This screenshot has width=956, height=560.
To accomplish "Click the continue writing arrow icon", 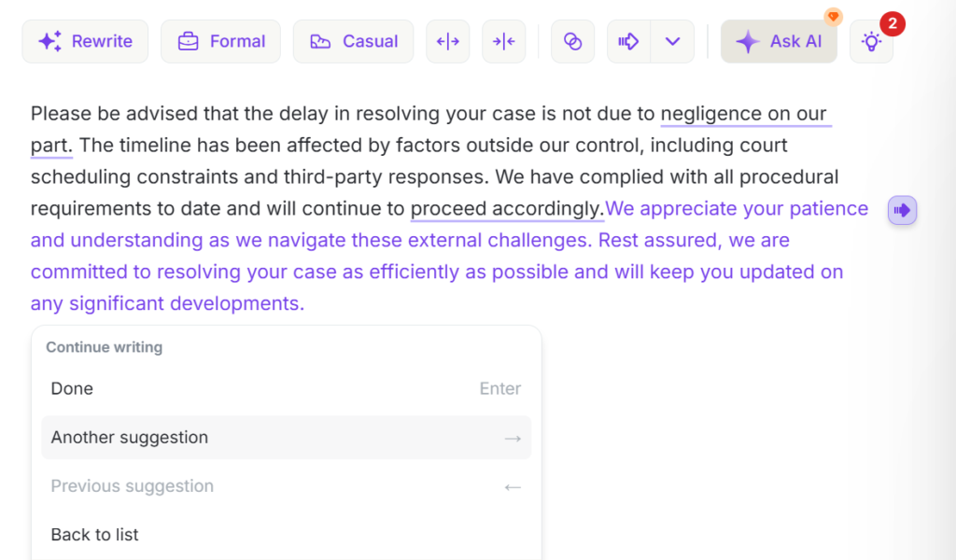I will [629, 41].
